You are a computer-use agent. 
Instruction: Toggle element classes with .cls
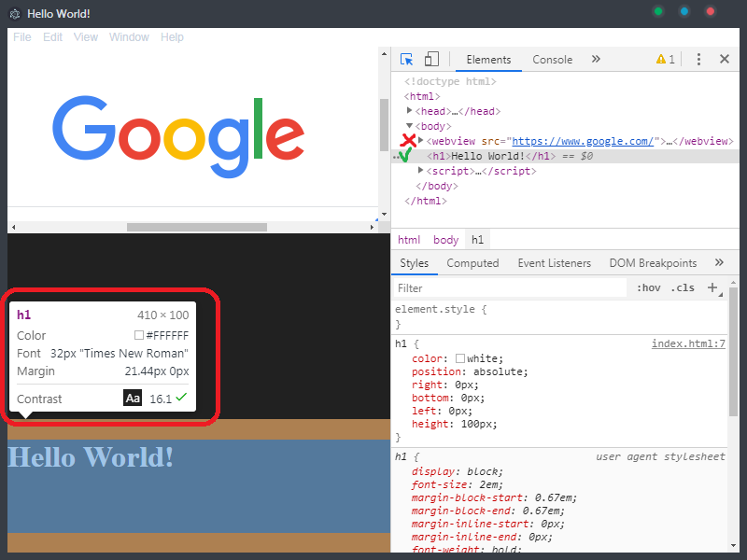(683, 287)
